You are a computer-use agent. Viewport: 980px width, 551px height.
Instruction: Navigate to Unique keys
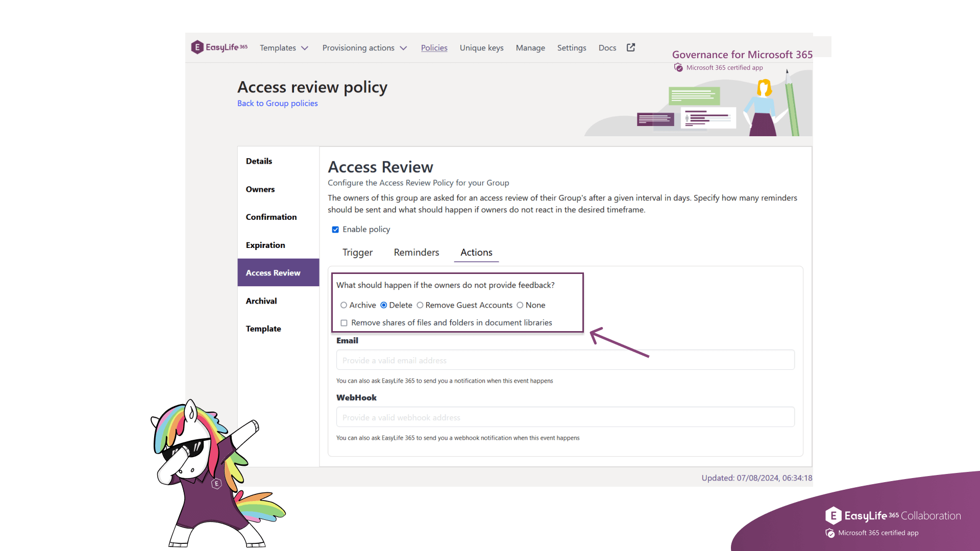[481, 47]
